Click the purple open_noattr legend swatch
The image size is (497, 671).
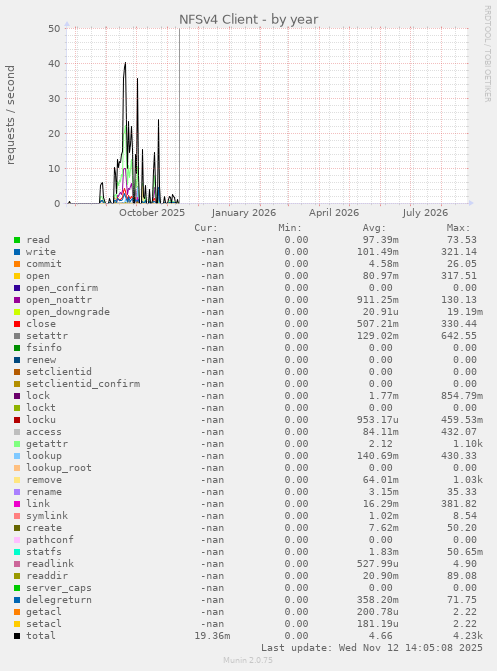point(17,300)
